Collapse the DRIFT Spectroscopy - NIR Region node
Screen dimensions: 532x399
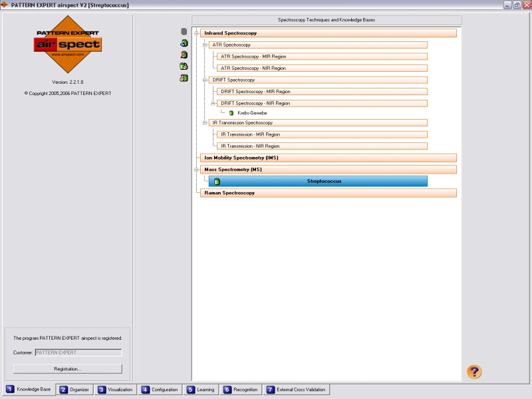(213, 103)
